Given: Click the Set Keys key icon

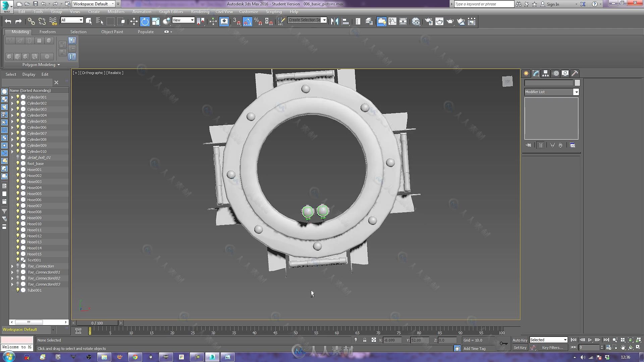Looking at the screenshot, I should point(503,343).
